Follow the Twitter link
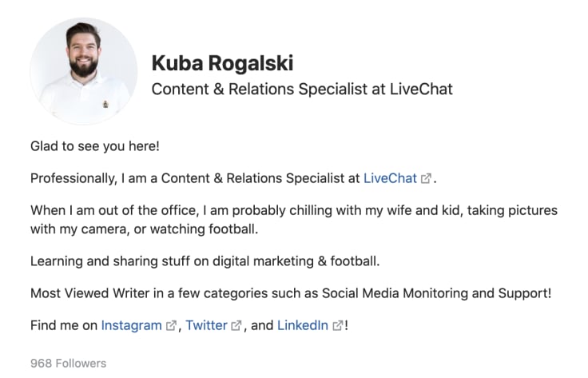This screenshot has width=588, height=378. pyautogui.click(x=206, y=325)
